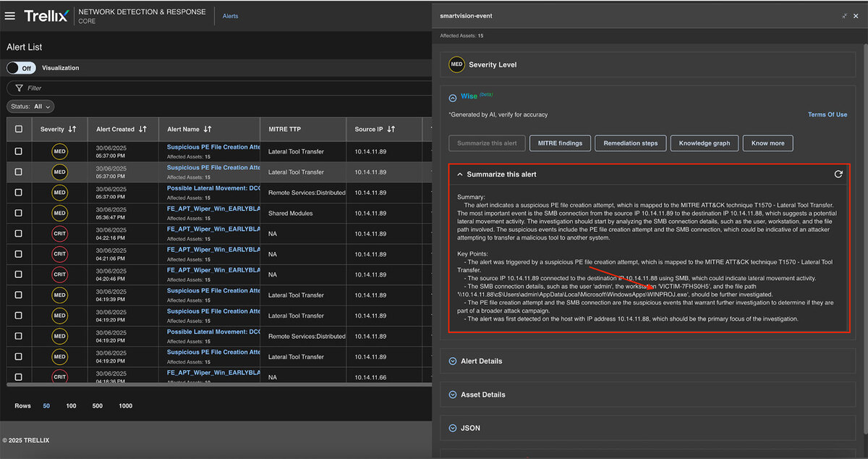Click the Alert List heading
Viewport: 868px width, 459px height.
point(25,47)
